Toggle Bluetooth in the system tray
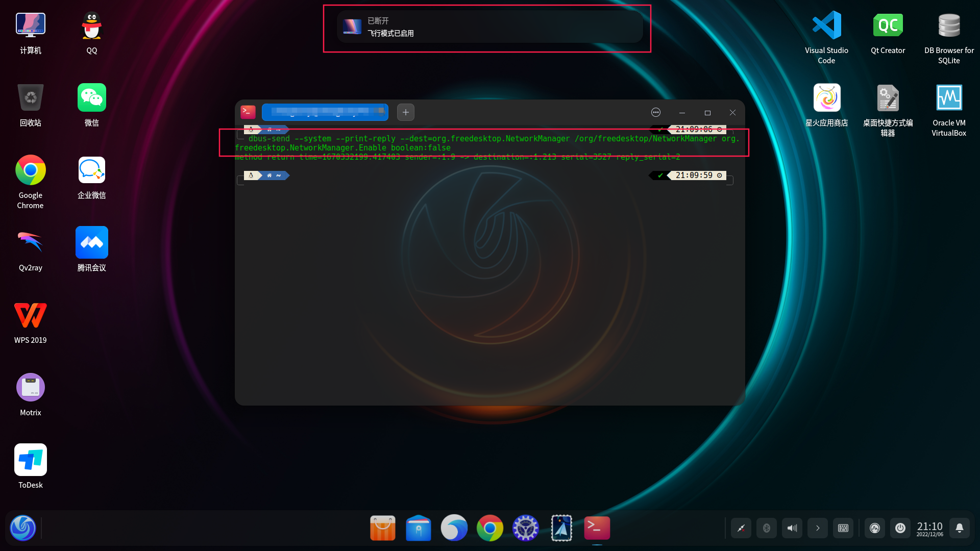 click(766, 528)
